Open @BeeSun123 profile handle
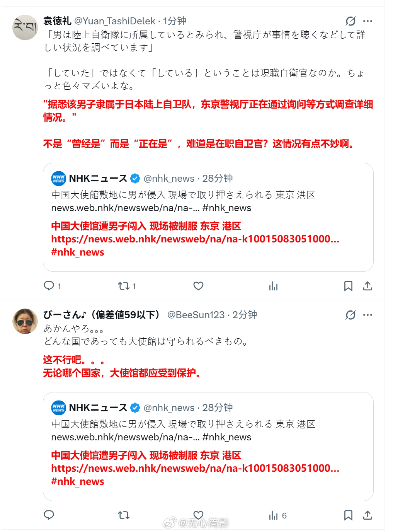 coord(196,315)
